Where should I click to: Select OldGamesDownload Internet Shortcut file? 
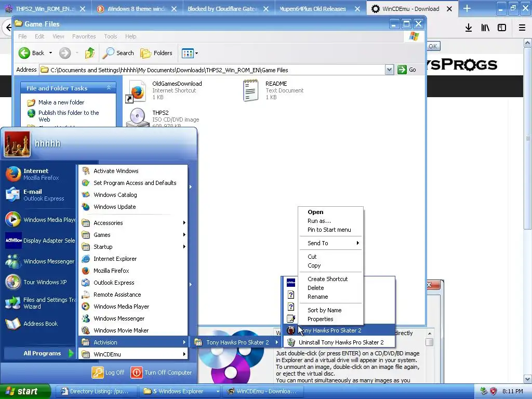pyautogui.click(x=164, y=90)
